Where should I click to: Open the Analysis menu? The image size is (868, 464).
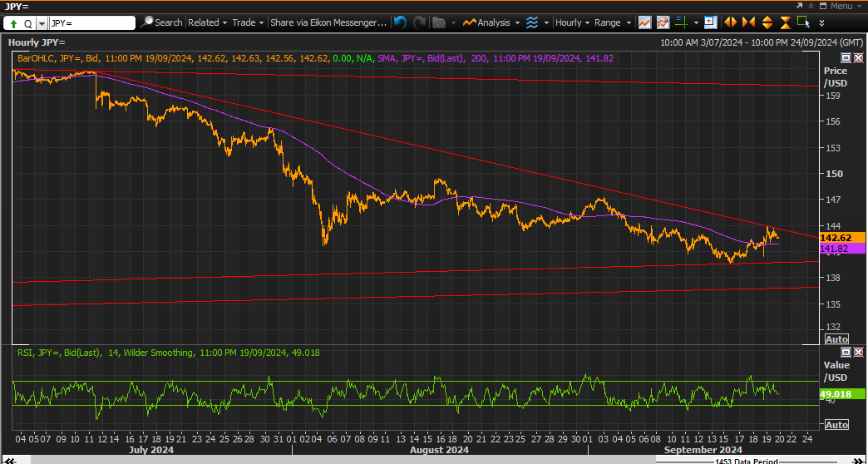pyautogui.click(x=491, y=22)
